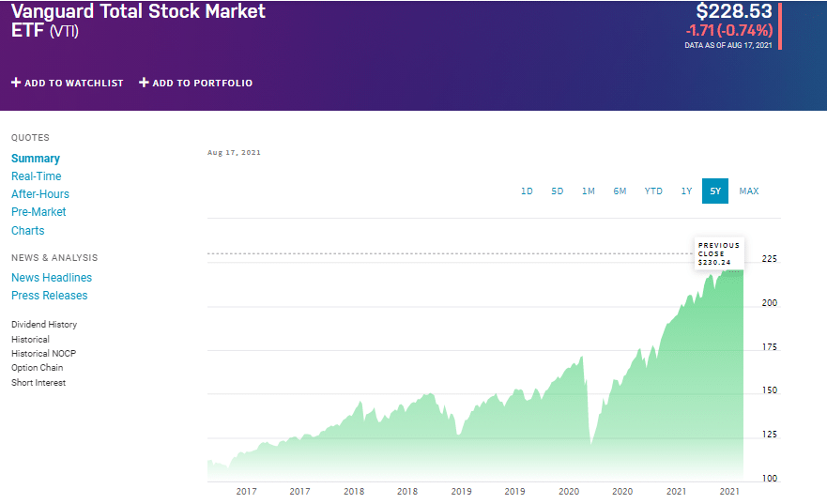The width and height of the screenshot is (827, 504).
Task: Click the NEWS & ANALYSIS heading
Action: pyautogui.click(x=54, y=258)
